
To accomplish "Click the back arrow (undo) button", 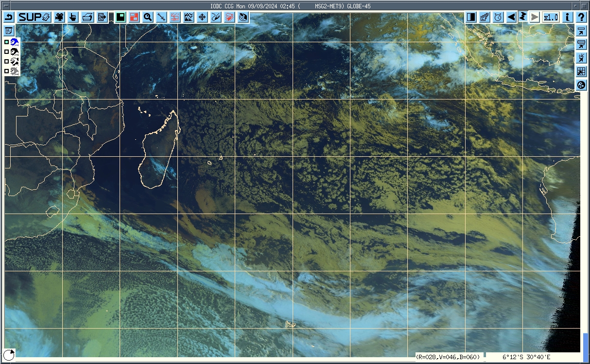I will click(x=9, y=17).
